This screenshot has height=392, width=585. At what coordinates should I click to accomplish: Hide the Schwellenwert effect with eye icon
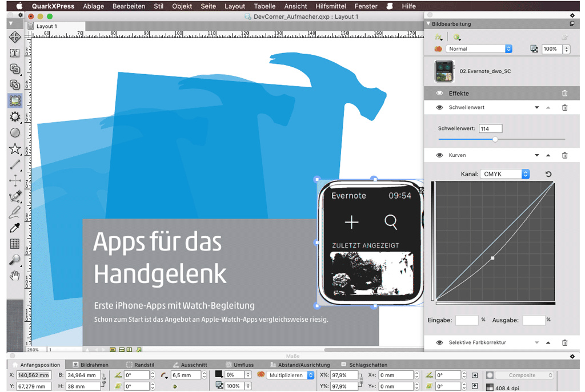click(x=439, y=107)
